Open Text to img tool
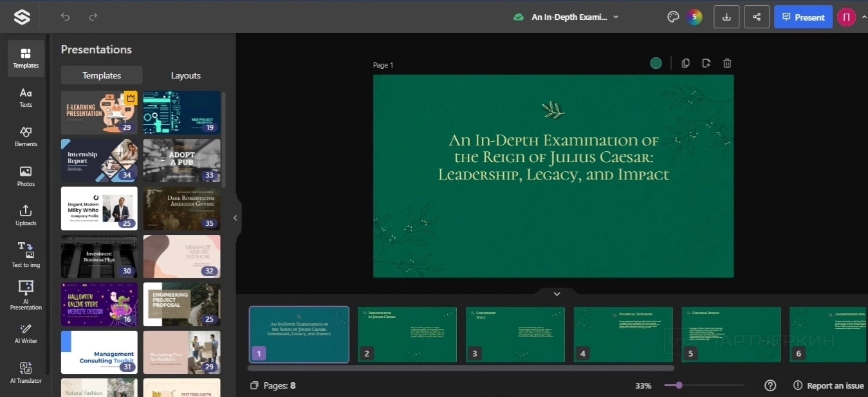The image size is (868, 397). coord(26,254)
